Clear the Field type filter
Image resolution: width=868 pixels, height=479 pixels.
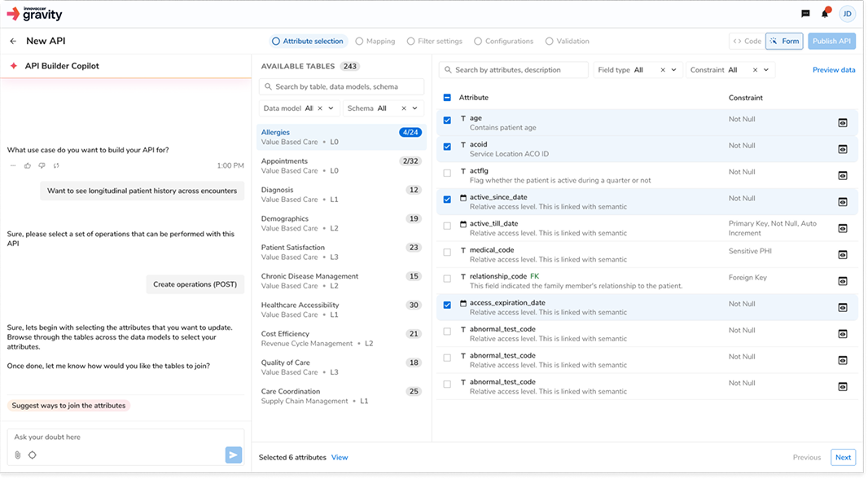663,70
